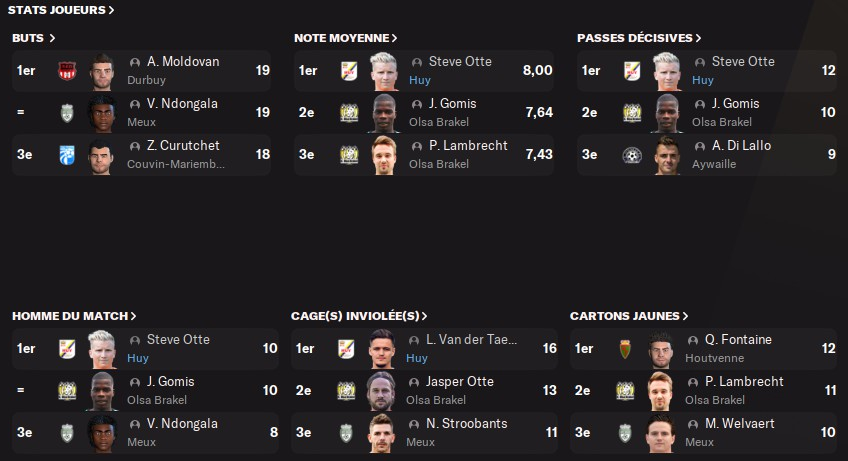The height and width of the screenshot is (461, 848).
Task: Open A. Moldovan's player profile
Action: click(182, 62)
